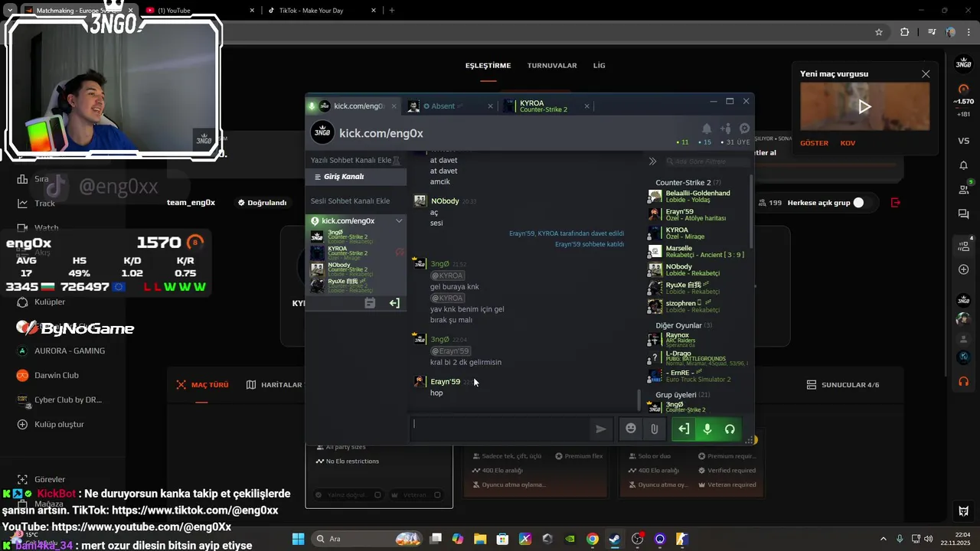Open chat messages icon in right sidebar
This screenshot has height=551, width=980.
pos(964,214)
